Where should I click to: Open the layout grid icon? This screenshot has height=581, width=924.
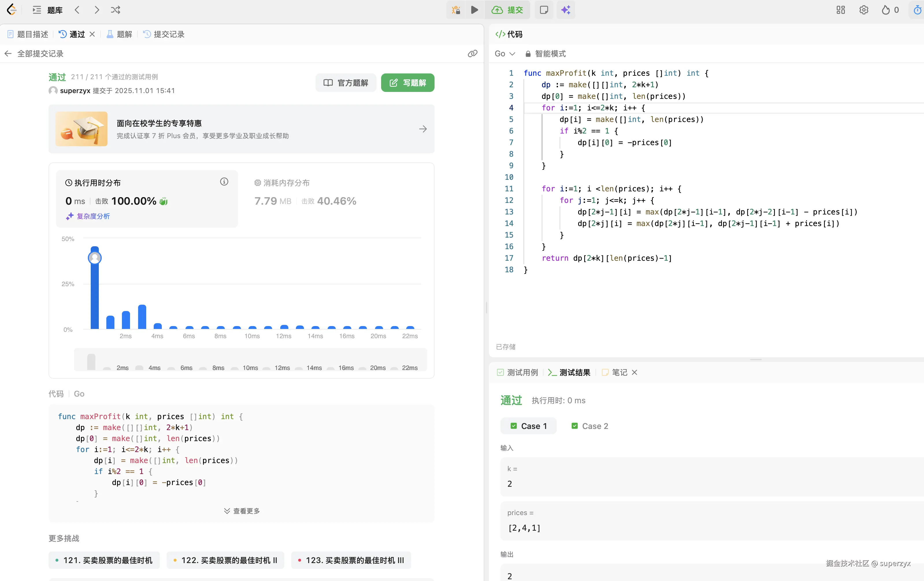(x=841, y=10)
